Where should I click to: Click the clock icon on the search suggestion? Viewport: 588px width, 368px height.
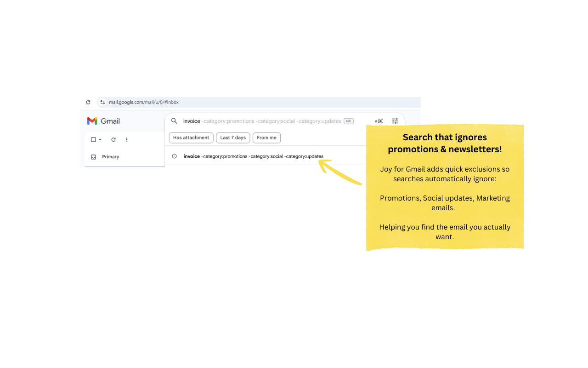tap(174, 156)
